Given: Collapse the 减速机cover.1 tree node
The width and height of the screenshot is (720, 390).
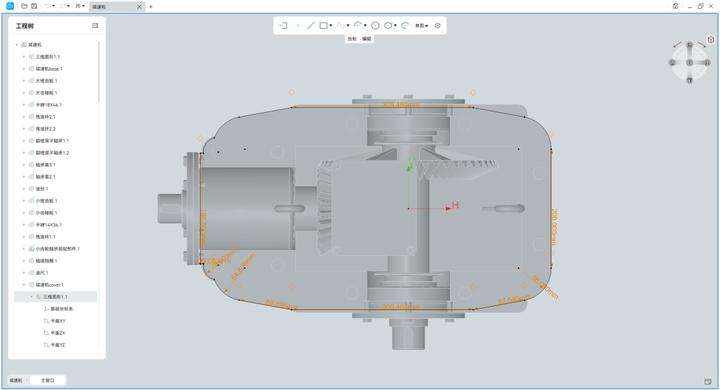Looking at the screenshot, I should (24, 285).
